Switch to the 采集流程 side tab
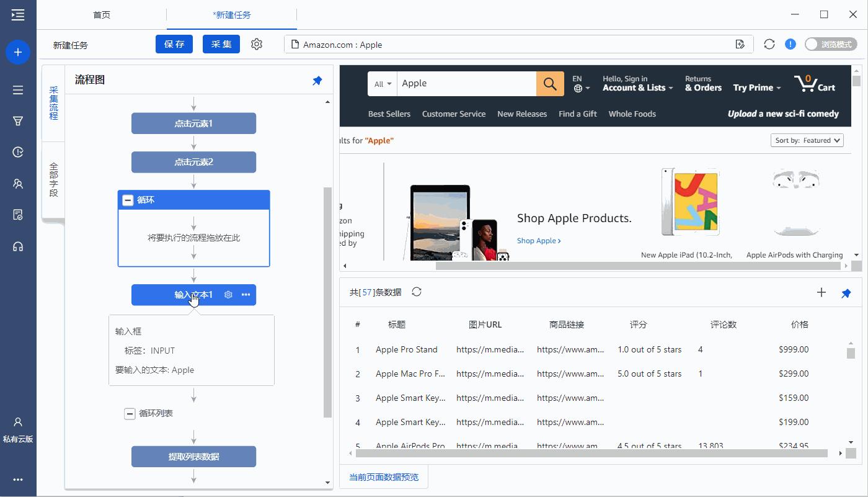Viewport: 868px width, 497px height. tap(53, 103)
